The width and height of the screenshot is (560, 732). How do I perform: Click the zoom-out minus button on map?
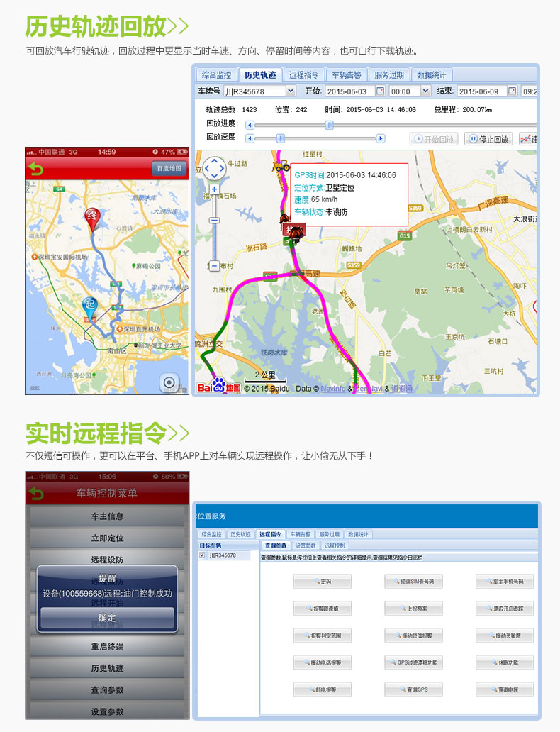click(214, 265)
